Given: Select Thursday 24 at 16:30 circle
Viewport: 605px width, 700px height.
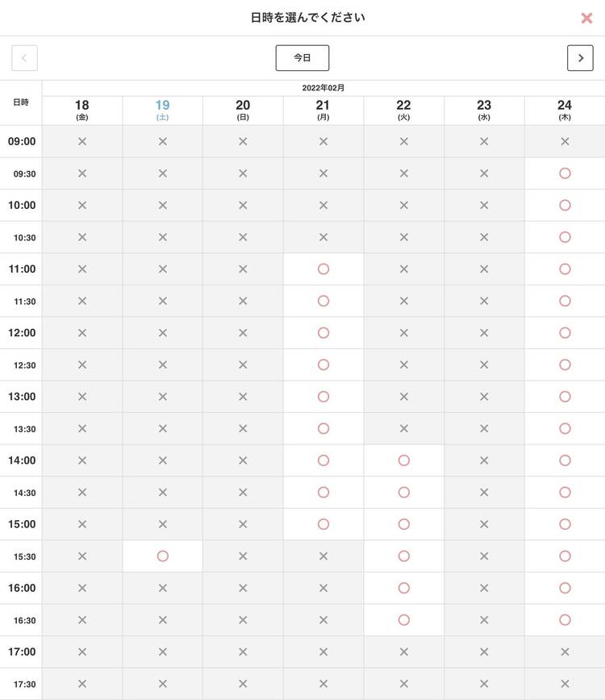Looking at the screenshot, I should tap(565, 620).
